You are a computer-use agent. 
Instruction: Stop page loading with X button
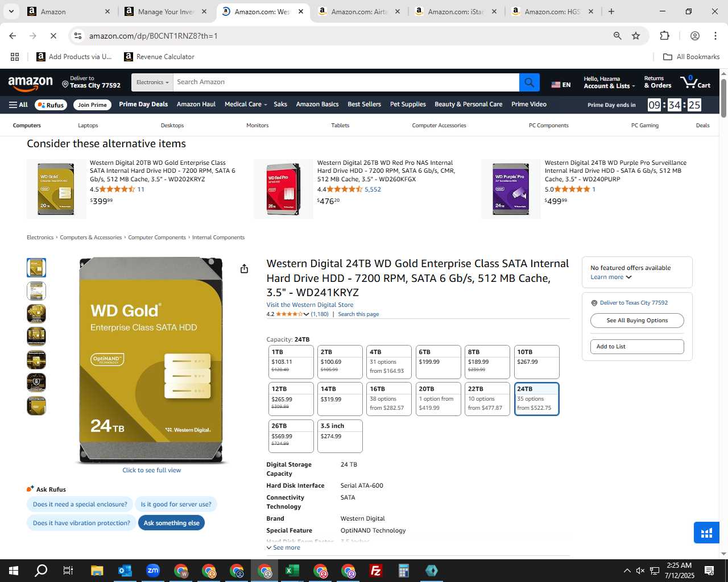[53, 36]
